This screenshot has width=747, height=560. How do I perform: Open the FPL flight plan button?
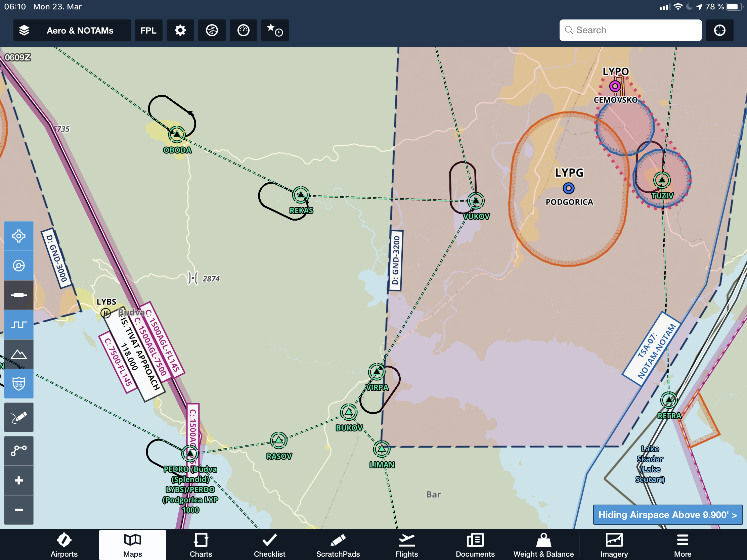click(148, 30)
